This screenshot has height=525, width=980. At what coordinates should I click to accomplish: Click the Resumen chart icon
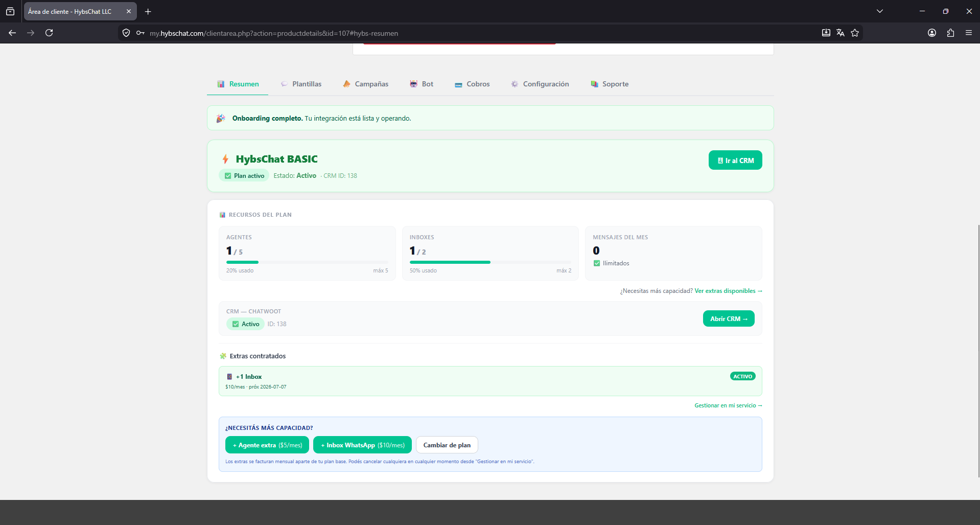click(x=221, y=84)
